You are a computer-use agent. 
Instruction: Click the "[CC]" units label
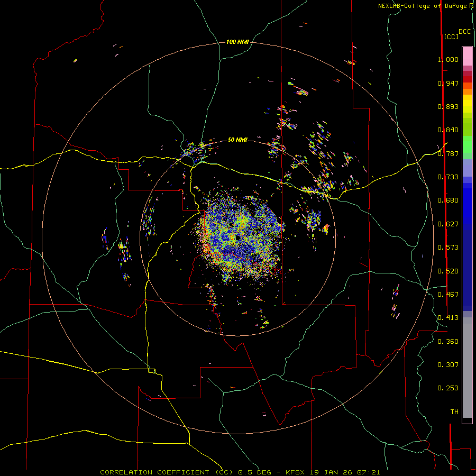[x=451, y=36]
